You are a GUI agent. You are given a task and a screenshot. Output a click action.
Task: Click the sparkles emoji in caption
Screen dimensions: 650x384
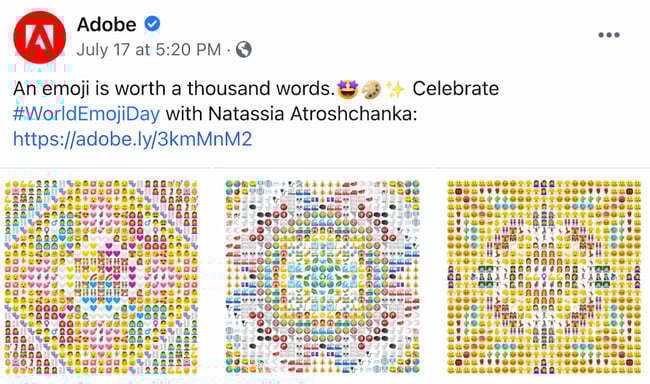click(x=395, y=89)
